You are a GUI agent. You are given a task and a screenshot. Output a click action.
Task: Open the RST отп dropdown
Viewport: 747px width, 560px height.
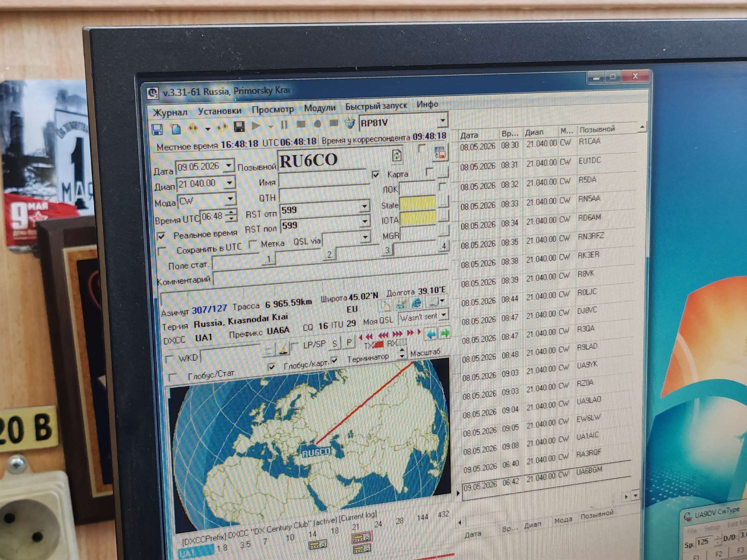364,207
